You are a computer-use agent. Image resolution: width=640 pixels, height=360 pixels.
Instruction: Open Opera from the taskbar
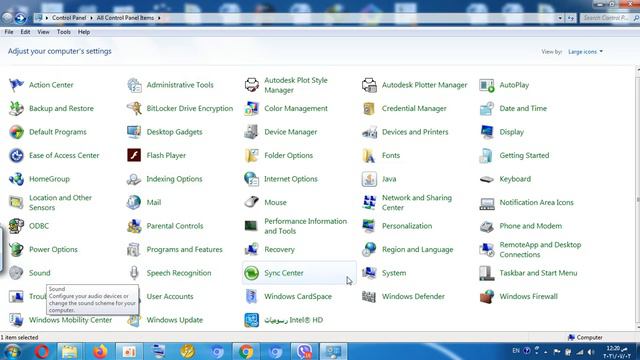coord(41,351)
